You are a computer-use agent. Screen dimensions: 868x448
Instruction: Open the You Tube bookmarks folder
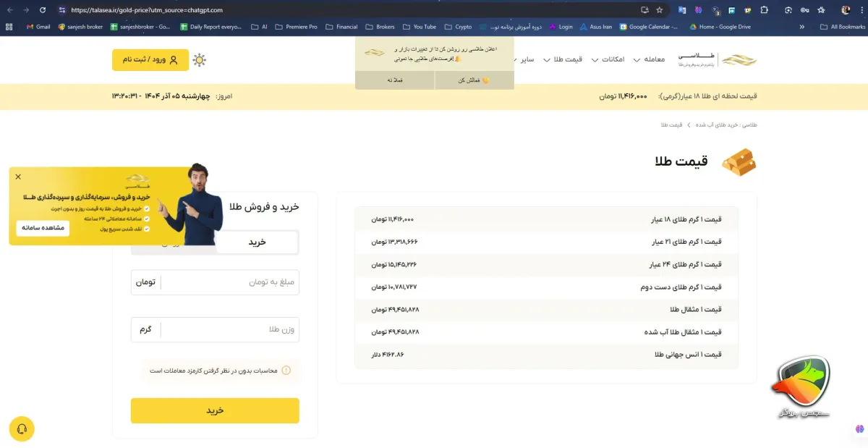[x=419, y=27]
